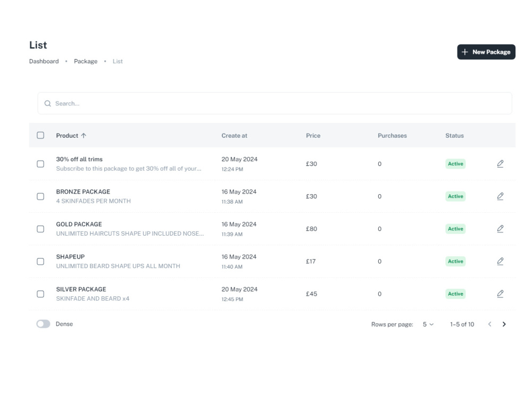The width and height of the screenshot is (532, 399).
Task: Edit the BRONZE PACKAGE entry
Action: point(500,196)
